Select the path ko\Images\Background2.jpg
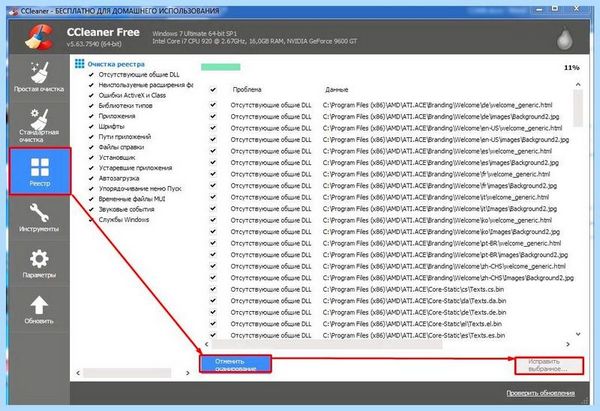This screenshot has height=411, width=600. click(441, 232)
